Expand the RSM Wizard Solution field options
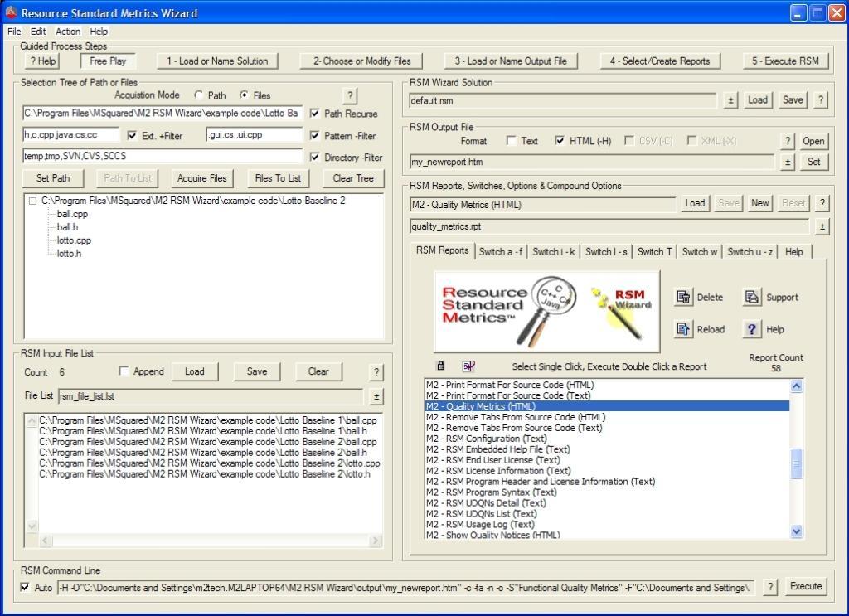 tap(729, 101)
